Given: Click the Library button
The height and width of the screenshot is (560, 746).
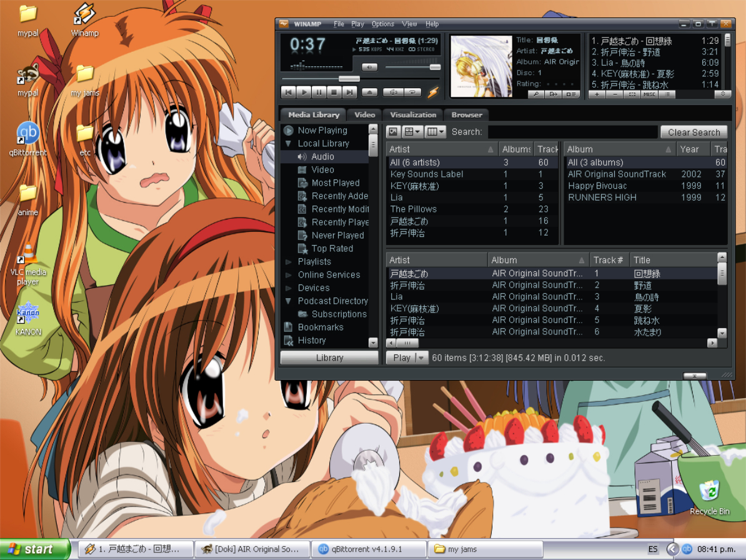Looking at the screenshot, I should [x=329, y=358].
